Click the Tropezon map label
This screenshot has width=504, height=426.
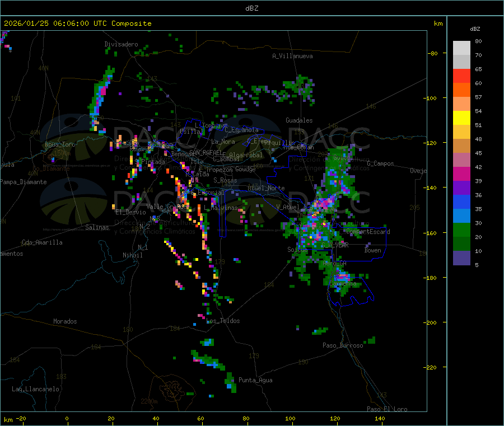[219, 169]
